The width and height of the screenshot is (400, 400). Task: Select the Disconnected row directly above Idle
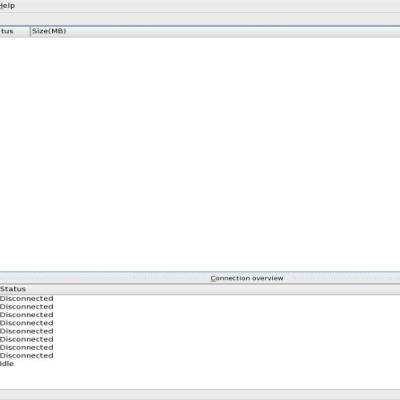point(200,355)
